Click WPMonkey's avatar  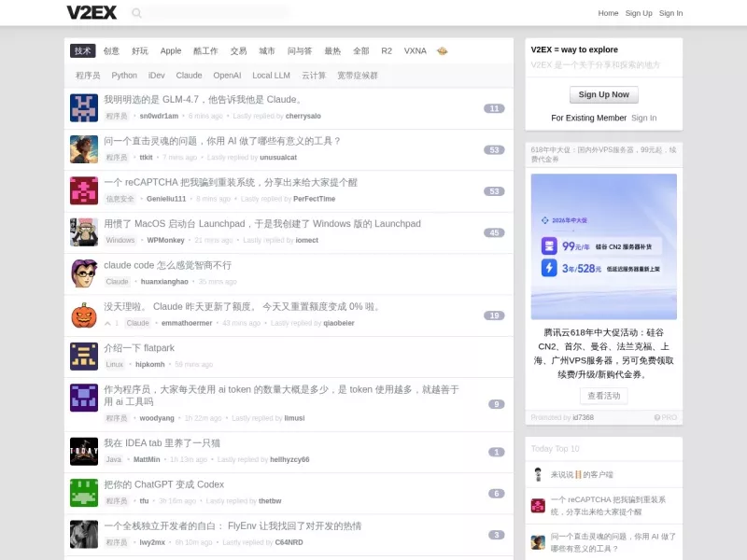(84, 231)
